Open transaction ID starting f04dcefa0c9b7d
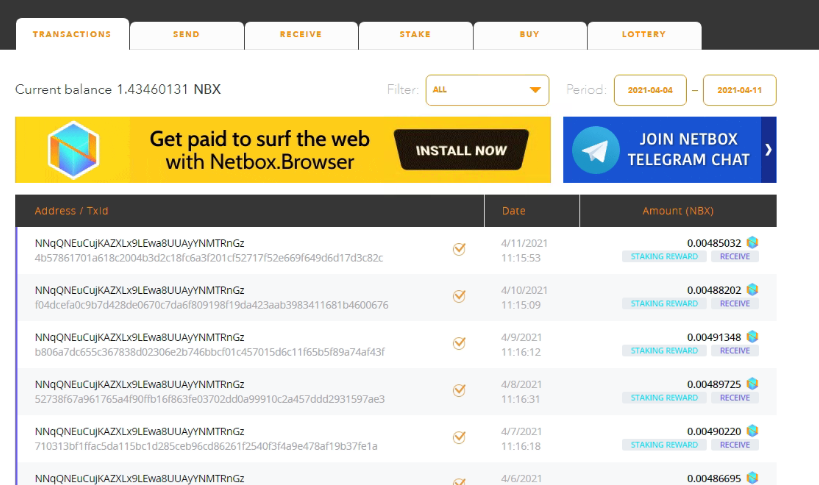The width and height of the screenshot is (819, 485). [212, 305]
